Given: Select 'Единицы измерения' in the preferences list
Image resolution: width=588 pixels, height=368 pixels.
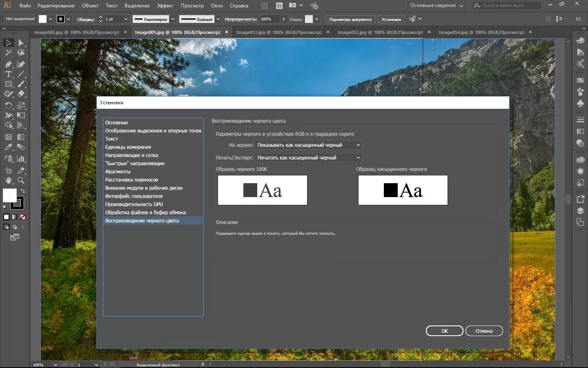Looking at the screenshot, I should pyautogui.click(x=128, y=147).
